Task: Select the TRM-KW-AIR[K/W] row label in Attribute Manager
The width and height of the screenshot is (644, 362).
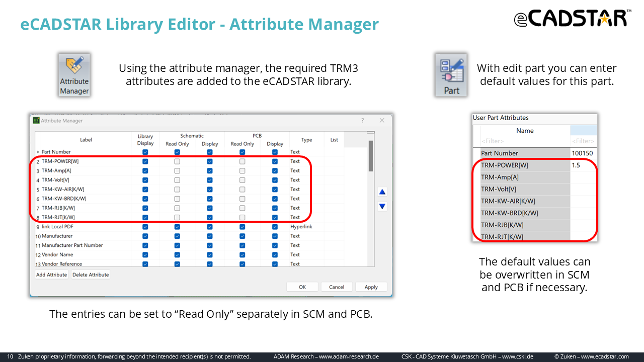Action: click(63, 190)
